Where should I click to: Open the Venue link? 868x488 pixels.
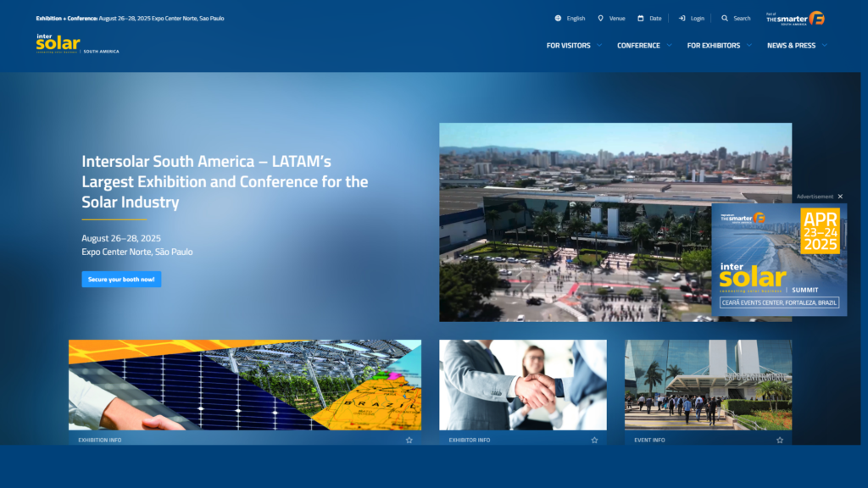(x=617, y=19)
